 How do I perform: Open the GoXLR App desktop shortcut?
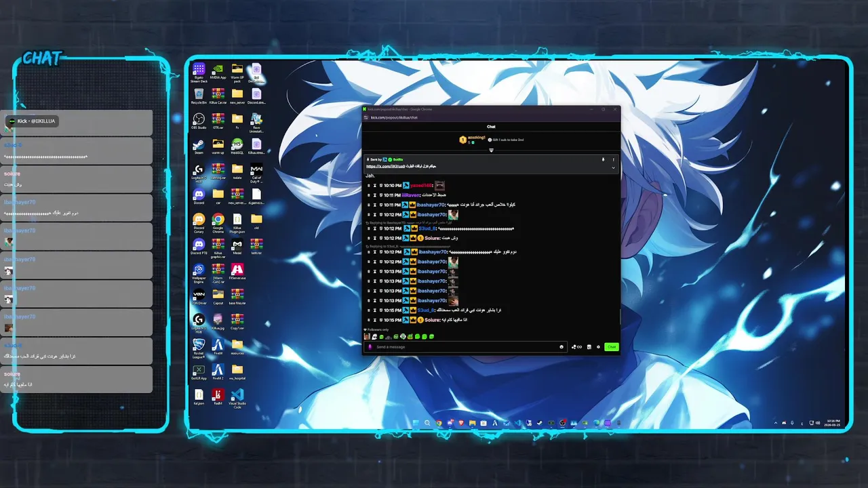[199, 372]
